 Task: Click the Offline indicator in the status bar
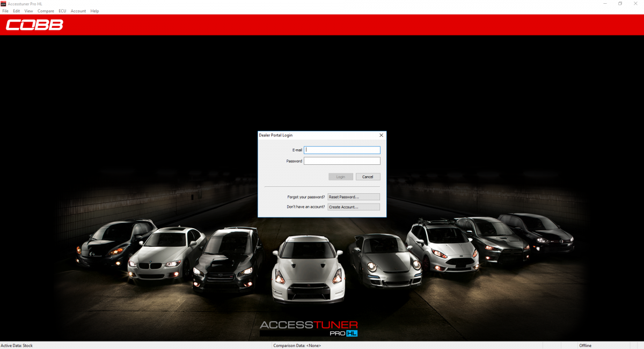point(584,345)
